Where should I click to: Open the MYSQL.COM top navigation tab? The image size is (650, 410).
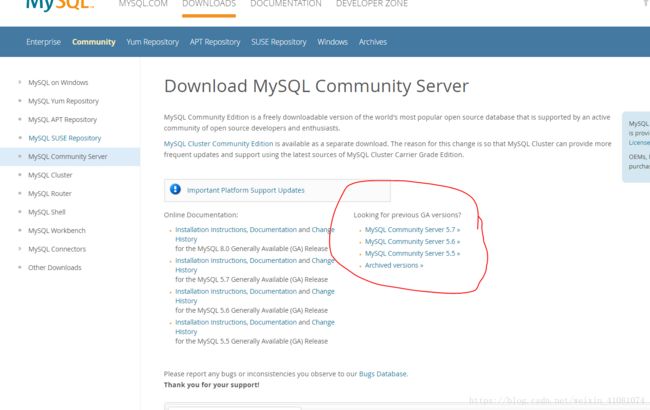(143, 4)
